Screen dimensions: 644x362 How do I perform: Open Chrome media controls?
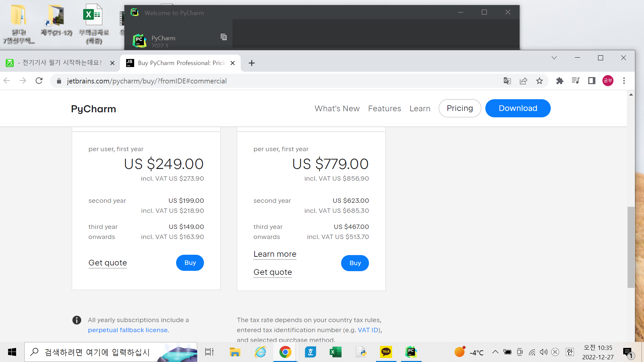click(x=576, y=81)
